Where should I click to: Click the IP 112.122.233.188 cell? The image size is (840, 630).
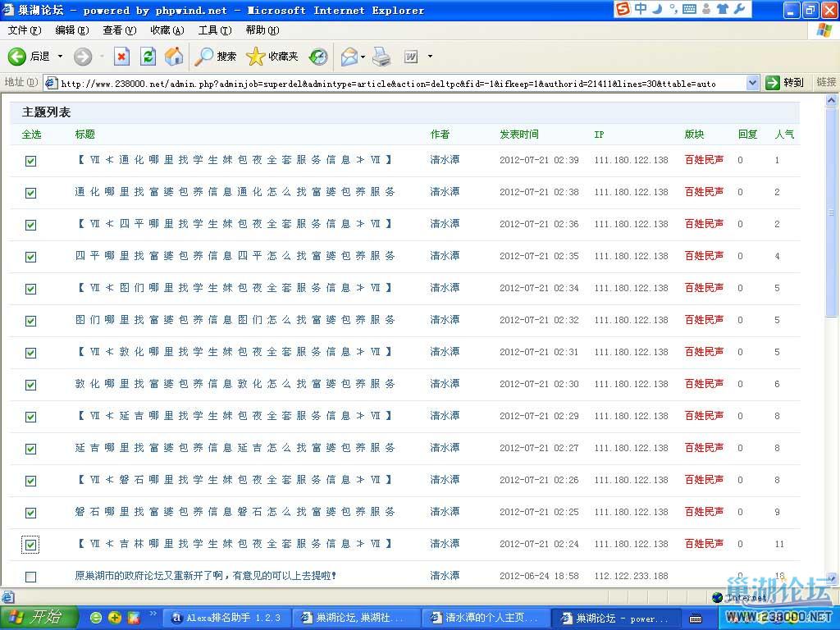click(x=631, y=577)
